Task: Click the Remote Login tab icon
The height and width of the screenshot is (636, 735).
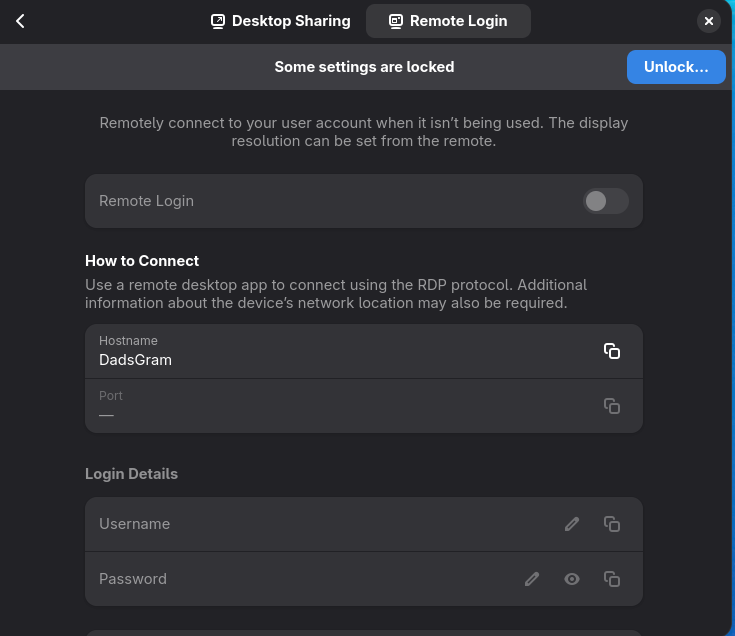Action: [396, 21]
